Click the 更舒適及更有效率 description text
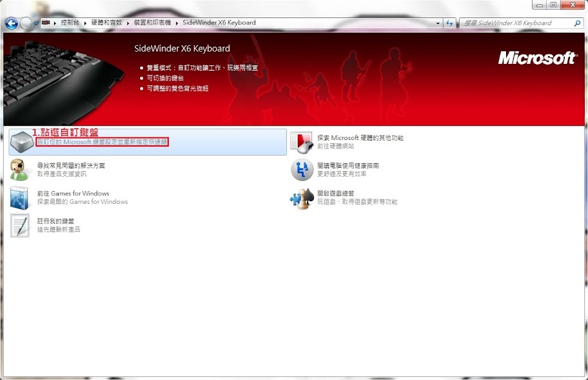588x380 pixels. coord(342,174)
